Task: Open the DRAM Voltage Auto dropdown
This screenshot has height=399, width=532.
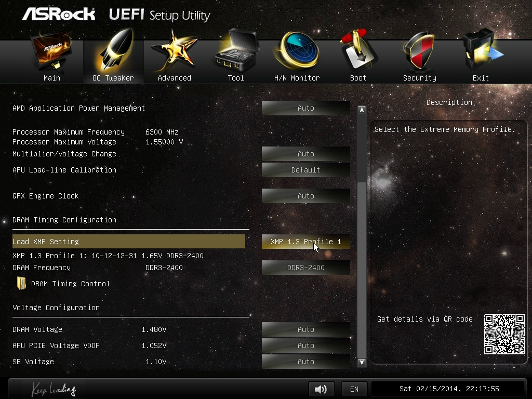Action: [x=305, y=329]
